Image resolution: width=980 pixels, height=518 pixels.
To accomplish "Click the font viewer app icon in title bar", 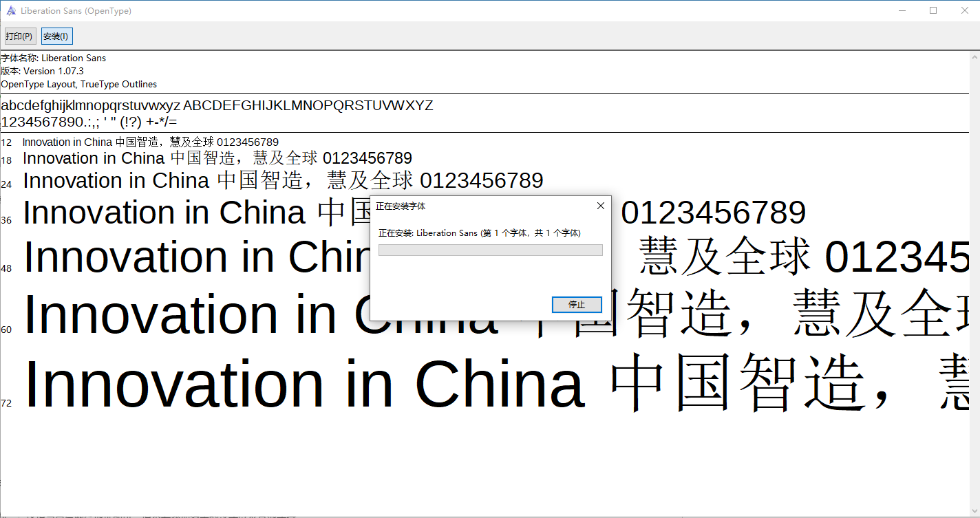I will (11, 10).
